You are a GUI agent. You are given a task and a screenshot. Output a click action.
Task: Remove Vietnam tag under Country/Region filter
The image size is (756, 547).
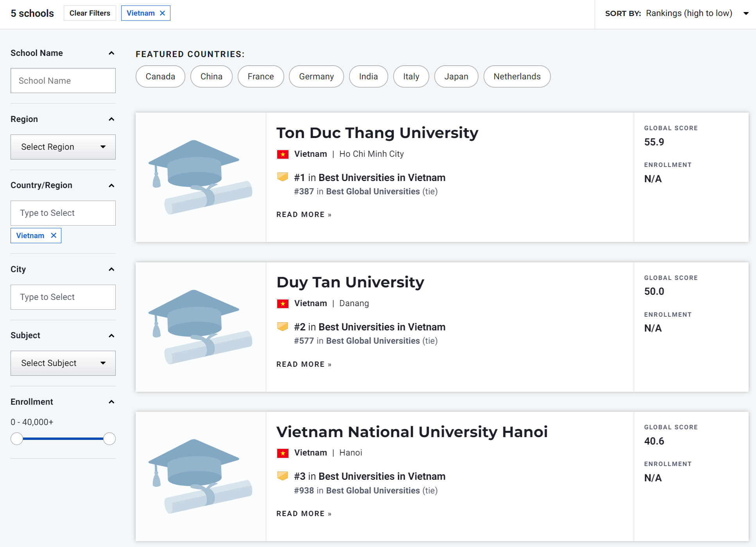(x=54, y=235)
